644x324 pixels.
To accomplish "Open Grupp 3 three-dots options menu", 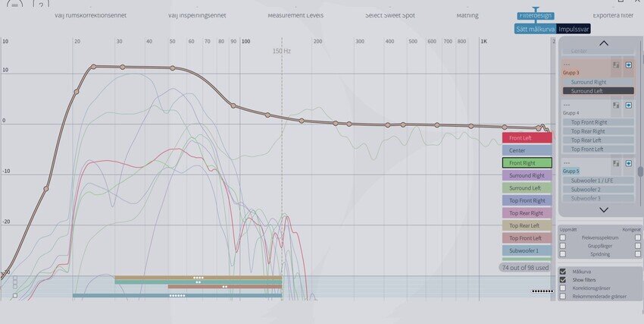I will pos(567,64).
